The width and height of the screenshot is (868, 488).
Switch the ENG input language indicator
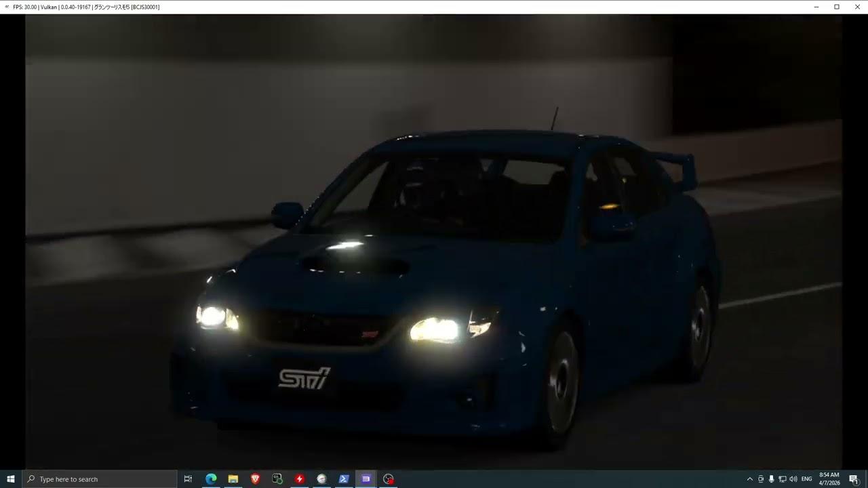807,479
